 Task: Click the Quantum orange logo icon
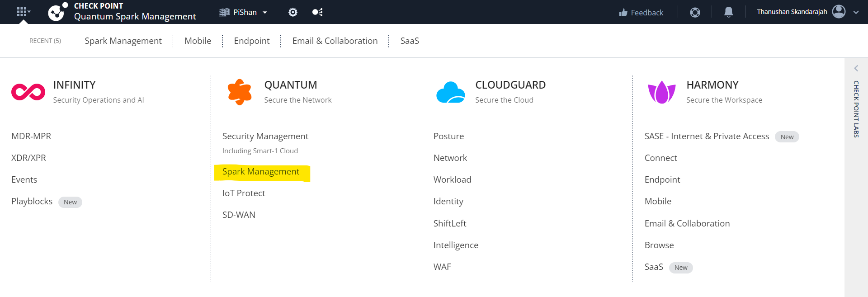240,92
